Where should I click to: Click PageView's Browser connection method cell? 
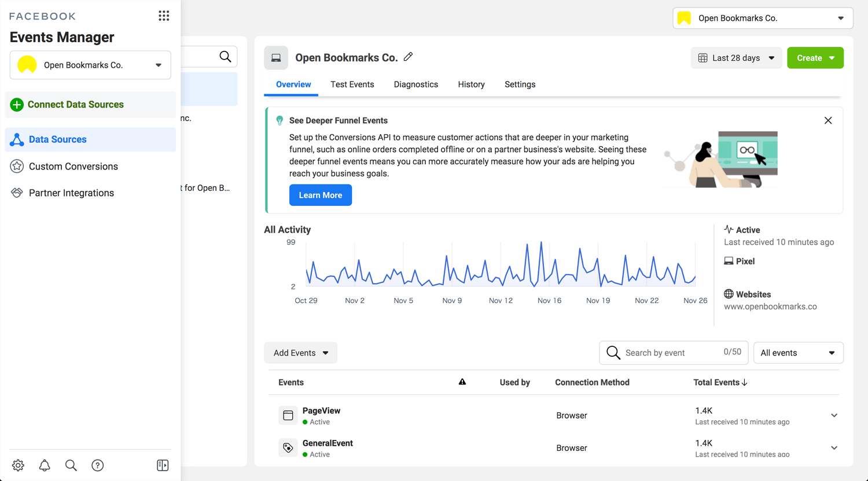[x=572, y=415]
